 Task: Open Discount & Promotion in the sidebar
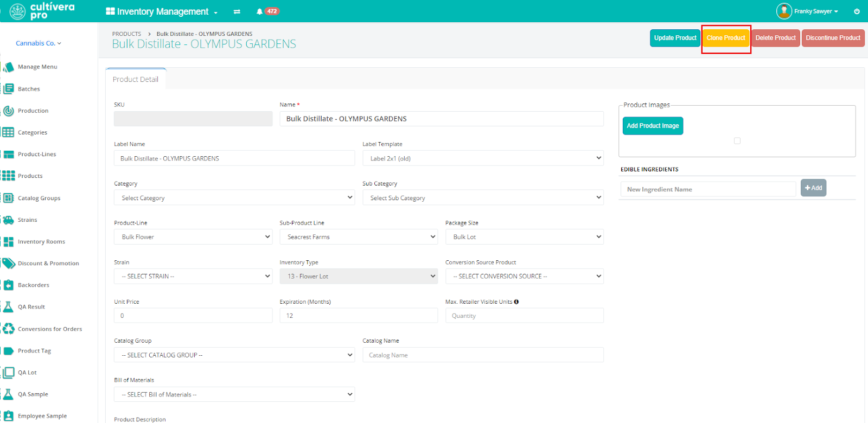point(48,264)
